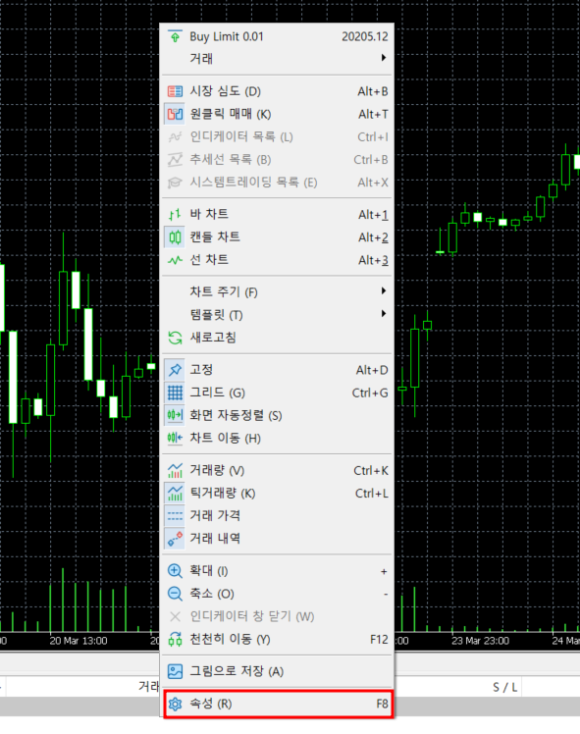
Task: Click the 거래 가격 dashed-line icon
Action: (175, 516)
